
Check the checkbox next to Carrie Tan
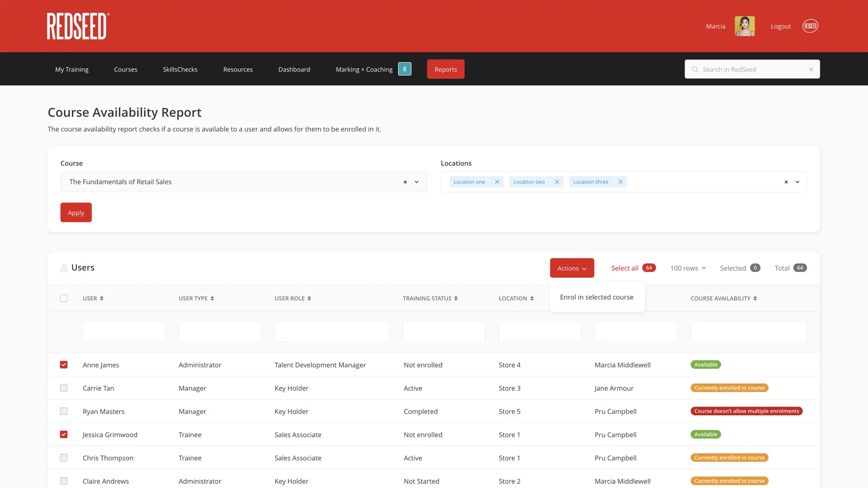[x=64, y=388]
